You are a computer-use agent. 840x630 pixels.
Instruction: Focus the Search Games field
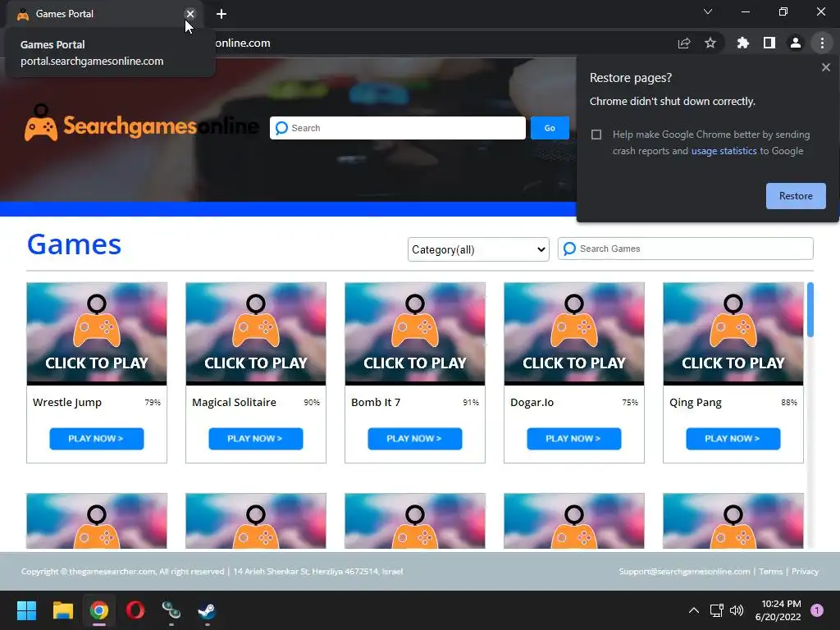click(685, 249)
